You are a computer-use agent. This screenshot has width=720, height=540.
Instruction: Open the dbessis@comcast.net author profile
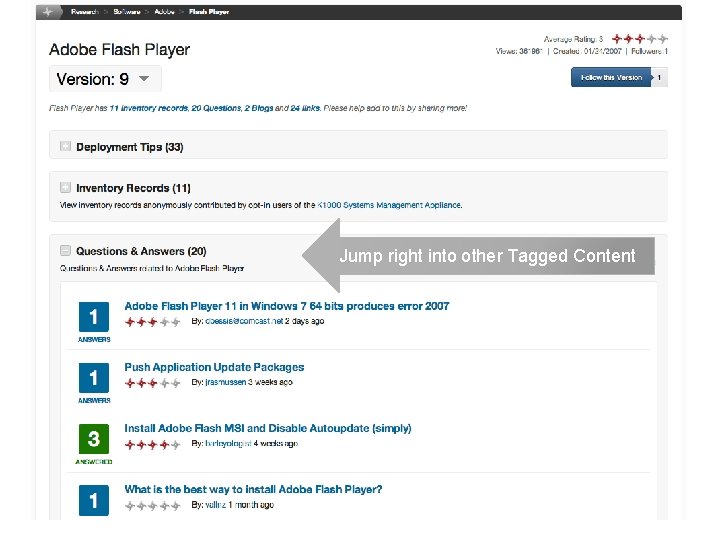point(244,321)
